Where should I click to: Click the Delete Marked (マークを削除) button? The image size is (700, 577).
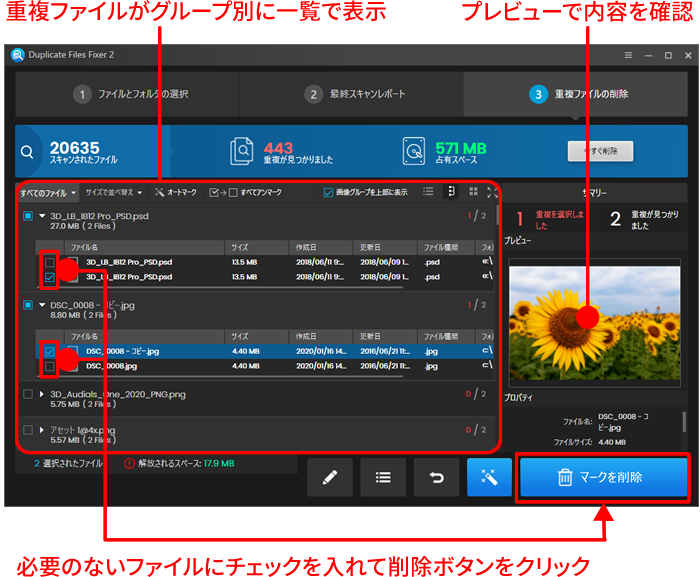(x=603, y=477)
